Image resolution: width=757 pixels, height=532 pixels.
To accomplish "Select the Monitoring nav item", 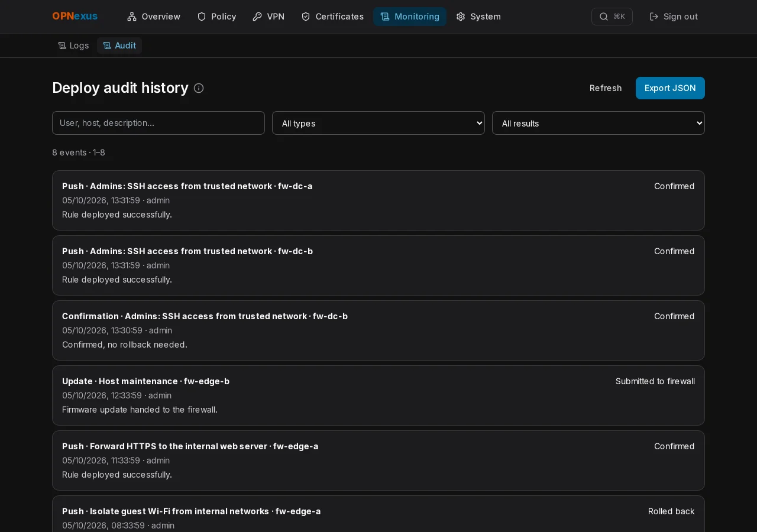I will click(410, 17).
